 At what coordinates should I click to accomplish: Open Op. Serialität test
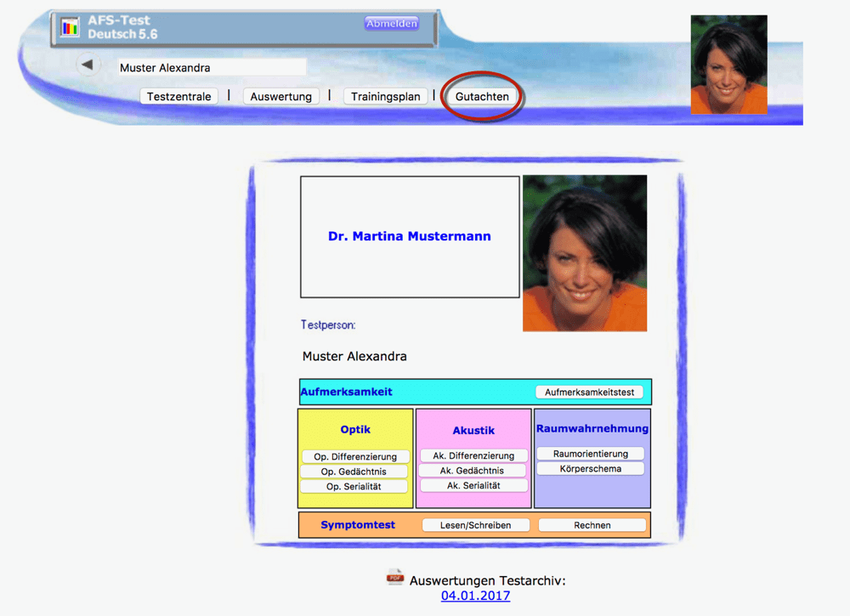[x=354, y=487]
